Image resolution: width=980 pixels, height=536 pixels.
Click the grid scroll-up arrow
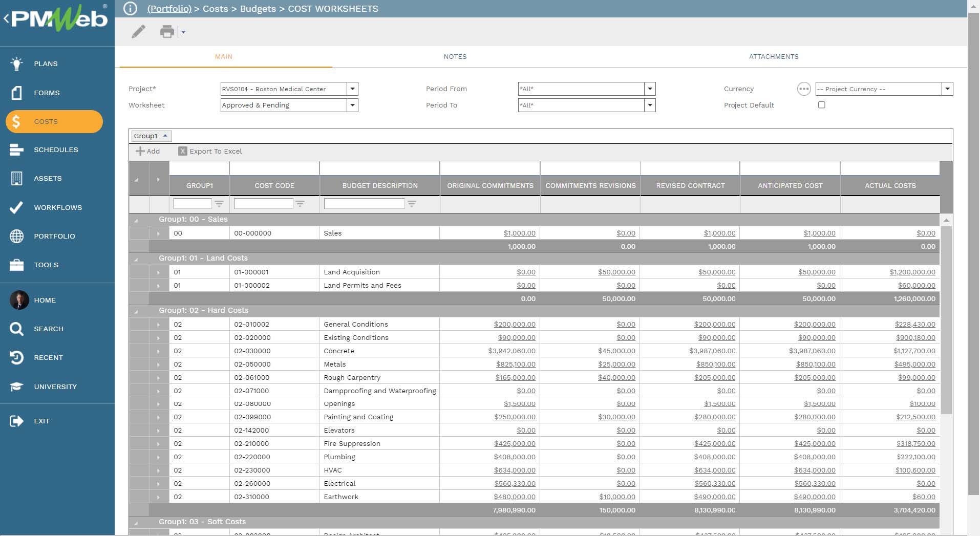click(x=946, y=221)
